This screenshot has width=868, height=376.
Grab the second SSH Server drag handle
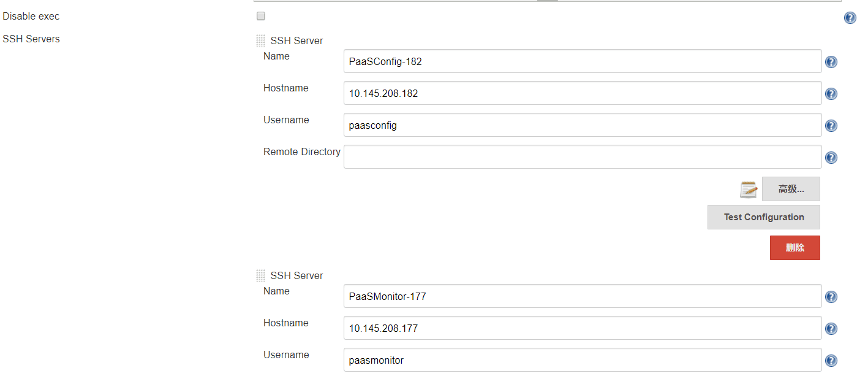(x=260, y=276)
